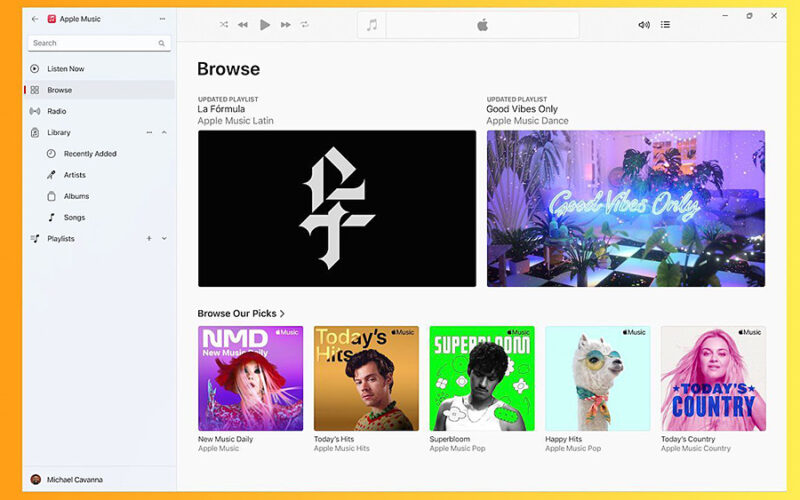Screen dimensions: 800x500
Task: Click the Recently Added clock icon
Action: pyautogui.click(x=51, y=154)
